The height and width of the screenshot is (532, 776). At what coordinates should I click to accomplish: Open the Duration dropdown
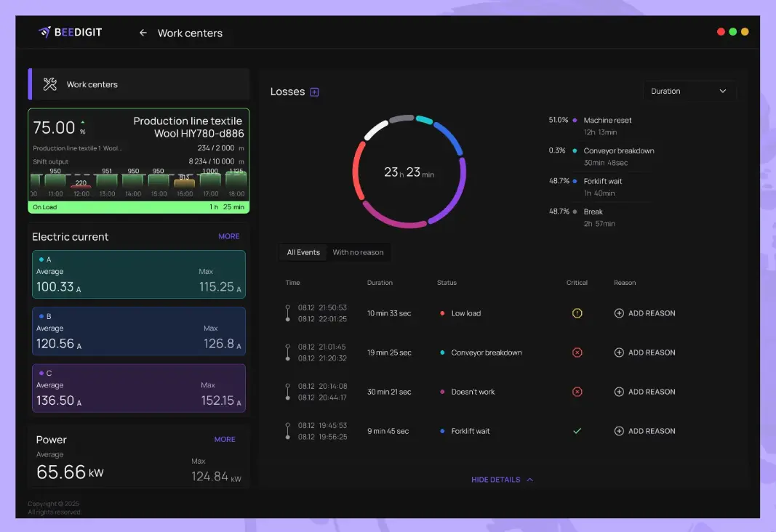click(689, 91)
